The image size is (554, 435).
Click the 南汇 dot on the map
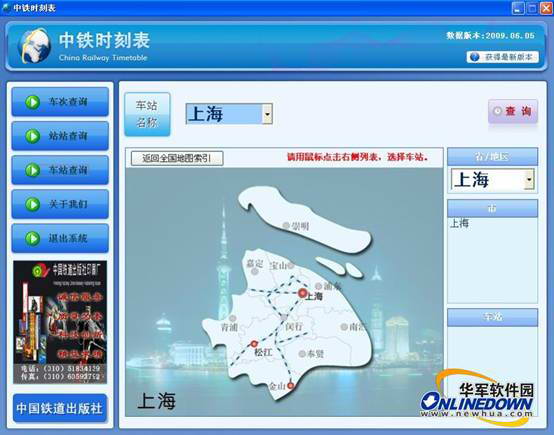(x=344, y=327)
